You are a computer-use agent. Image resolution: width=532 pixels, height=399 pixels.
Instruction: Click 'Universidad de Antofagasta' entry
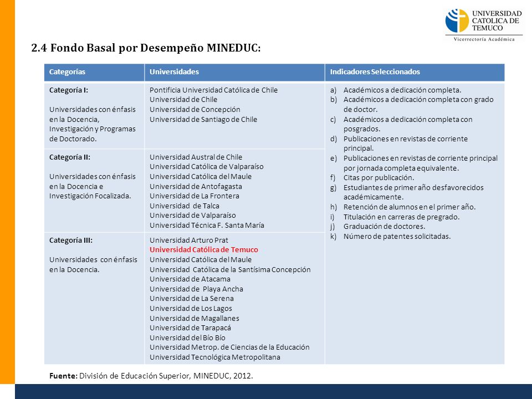point(196,186)
